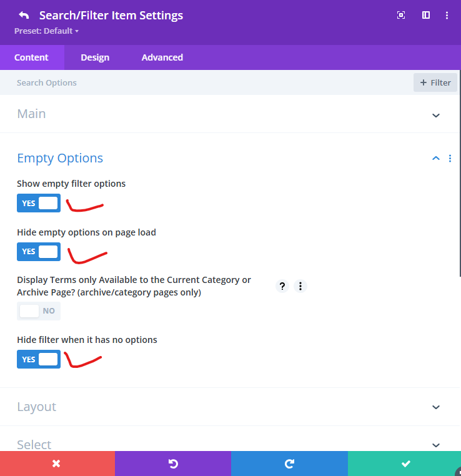Click the purple undo button

pyautogui.click(x=173, y=464)
